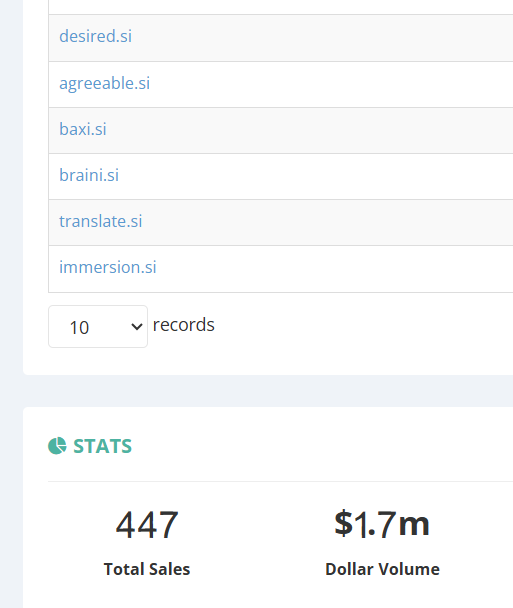This screenshot has width=513, height=608.
Task: Click the STATS pie chart icon
Action: point(57,446)
